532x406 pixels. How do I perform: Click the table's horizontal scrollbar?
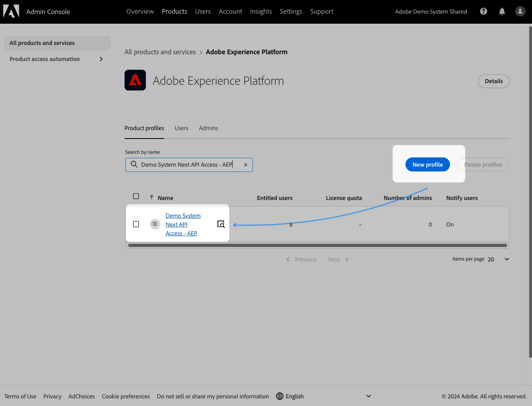(317, 245)
